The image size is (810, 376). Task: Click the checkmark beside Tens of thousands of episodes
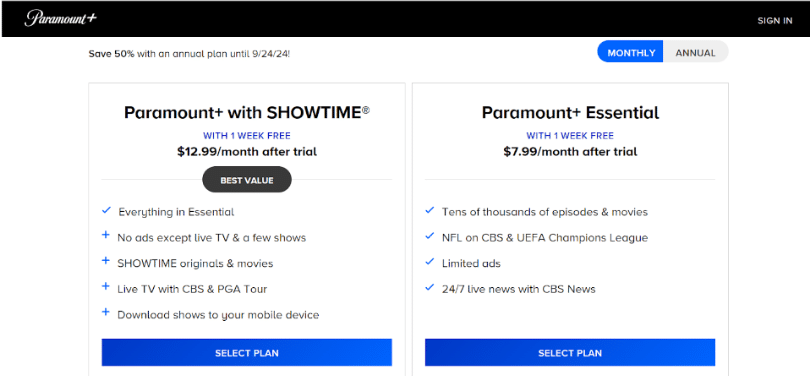coord(429,210)
